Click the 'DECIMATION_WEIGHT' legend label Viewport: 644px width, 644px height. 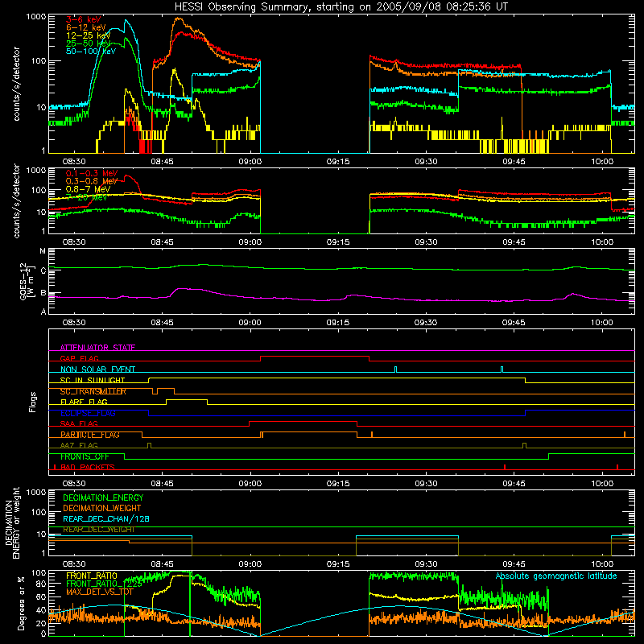pos(102,508)
